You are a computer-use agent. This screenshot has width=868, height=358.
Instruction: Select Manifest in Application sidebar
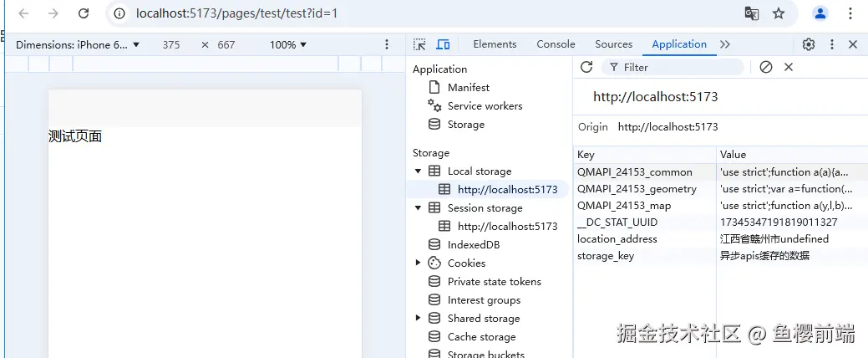coord(468,88)
